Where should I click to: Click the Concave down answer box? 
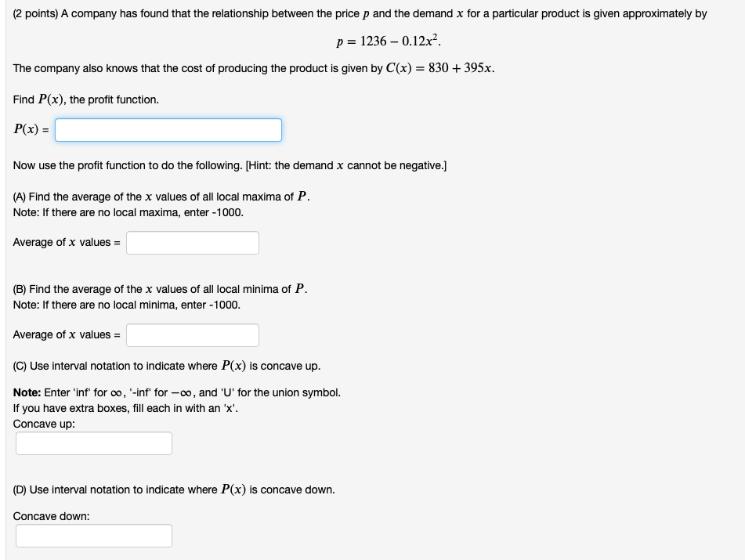click(92, 535)
